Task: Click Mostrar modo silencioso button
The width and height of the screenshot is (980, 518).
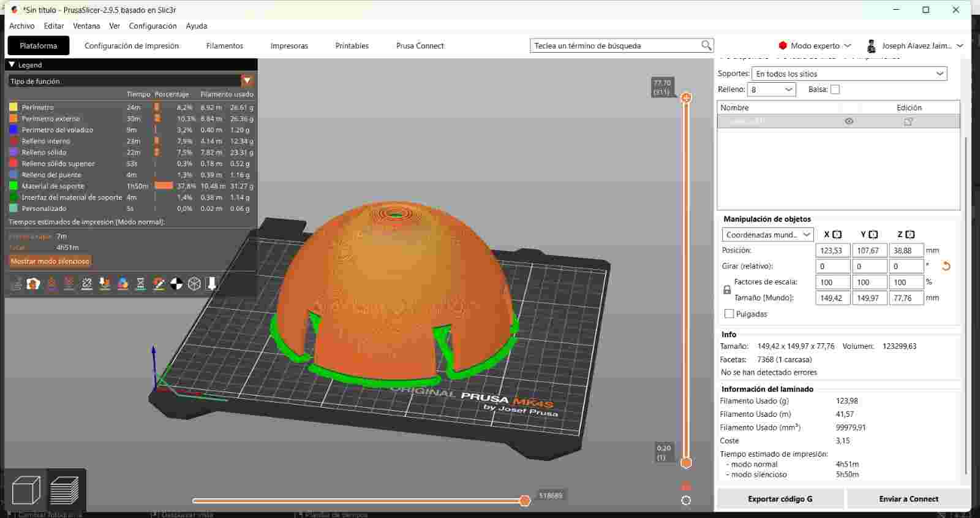Action: tap(50, 261)
